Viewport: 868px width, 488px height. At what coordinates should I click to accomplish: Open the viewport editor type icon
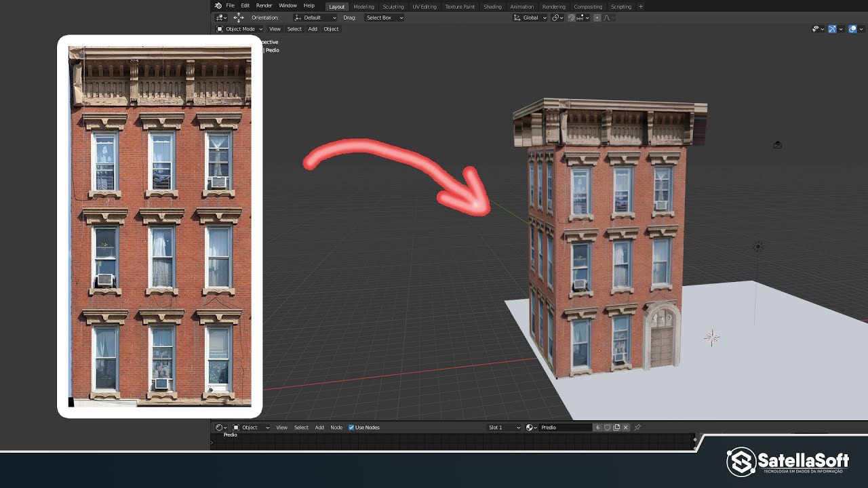[220, 29]
